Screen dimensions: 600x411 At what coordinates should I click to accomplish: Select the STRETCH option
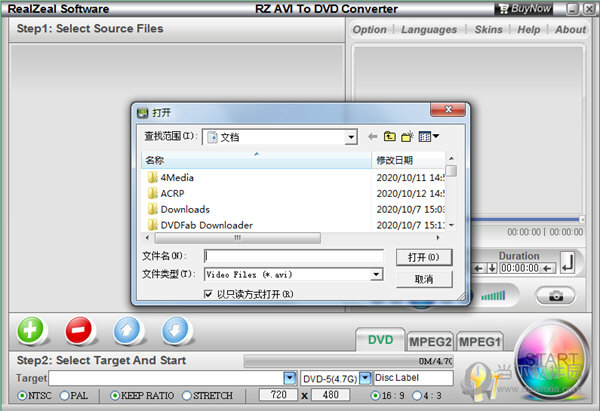(x=187, y=395)
